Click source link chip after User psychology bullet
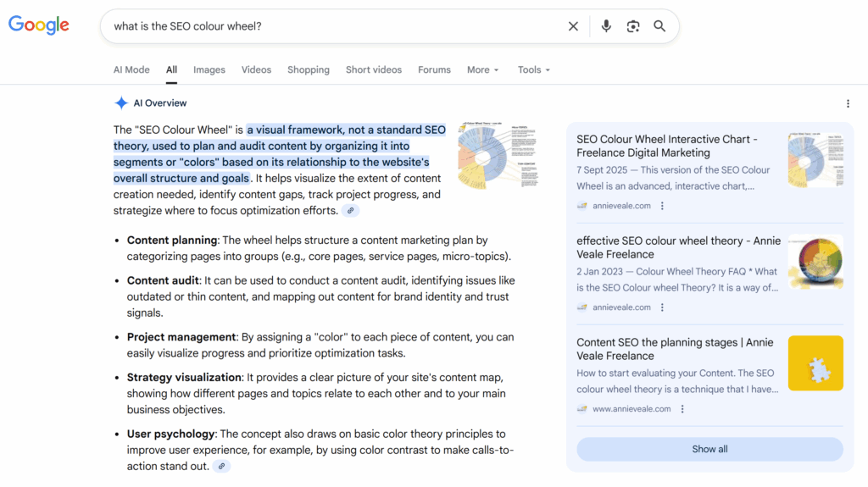Image resolution: width=868 pixels, height=487 pixels. [x=221, y=466]
